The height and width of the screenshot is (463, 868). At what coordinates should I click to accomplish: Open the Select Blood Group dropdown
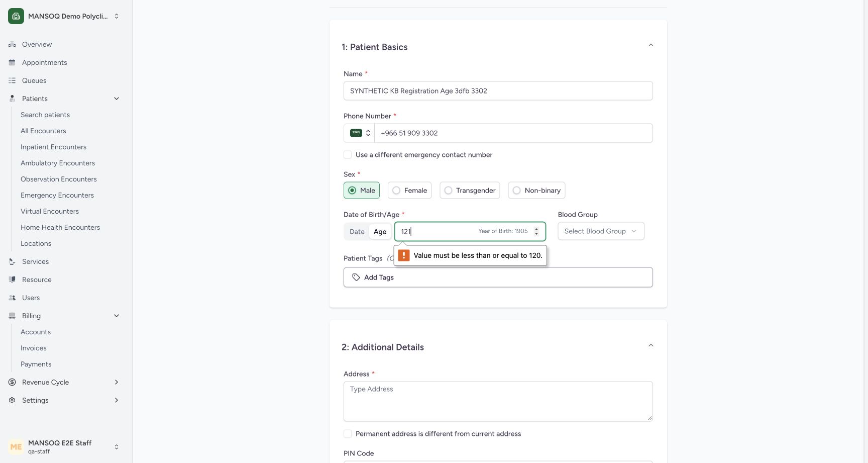pos(601,231)
